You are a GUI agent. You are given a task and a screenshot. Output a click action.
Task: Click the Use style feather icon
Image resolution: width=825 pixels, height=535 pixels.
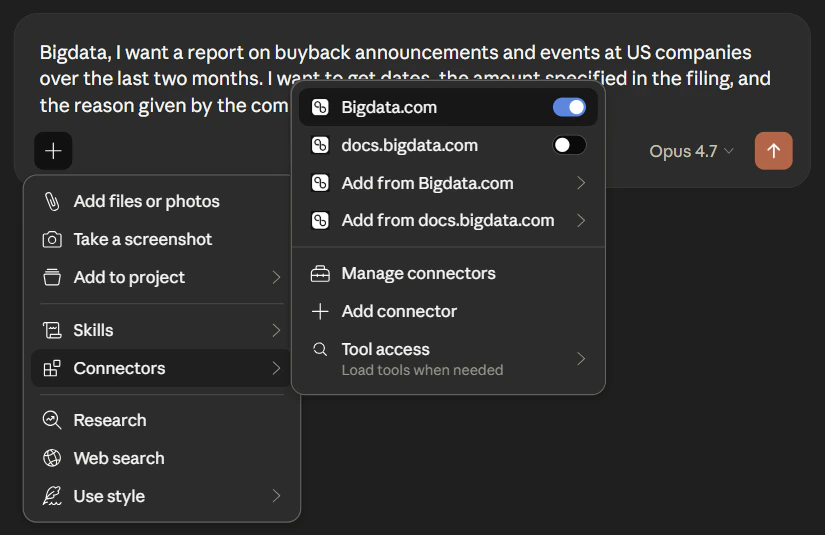click(52, 496)
